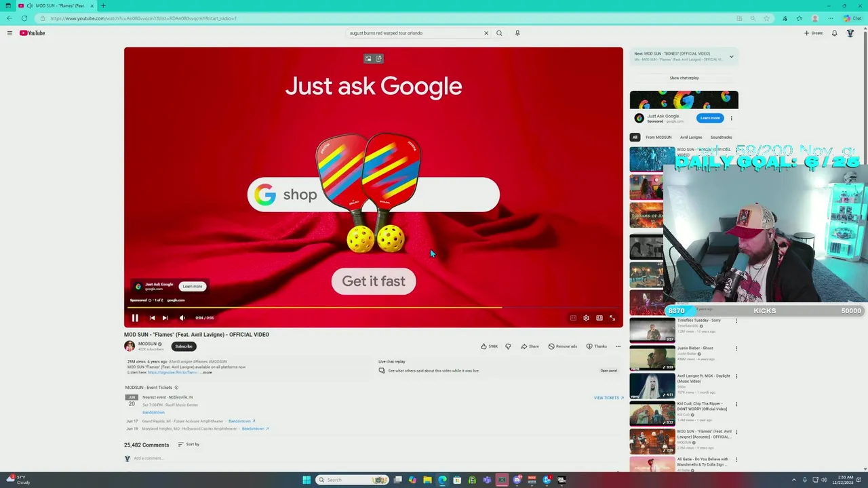Open the notifications bell
This screenshot has height=488, width=868.
pyautogui.click(x=834, y=33)
